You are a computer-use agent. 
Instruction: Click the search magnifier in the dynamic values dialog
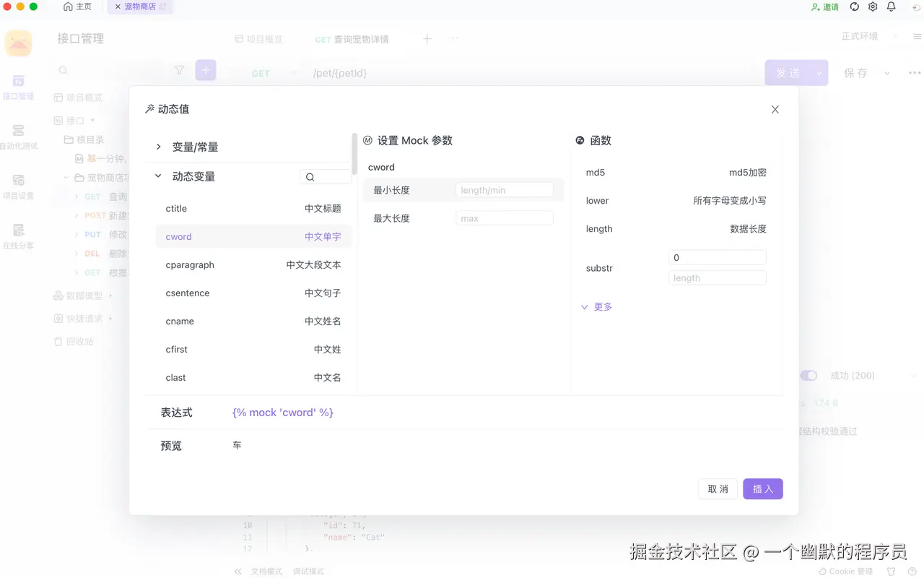click(309, 176)
